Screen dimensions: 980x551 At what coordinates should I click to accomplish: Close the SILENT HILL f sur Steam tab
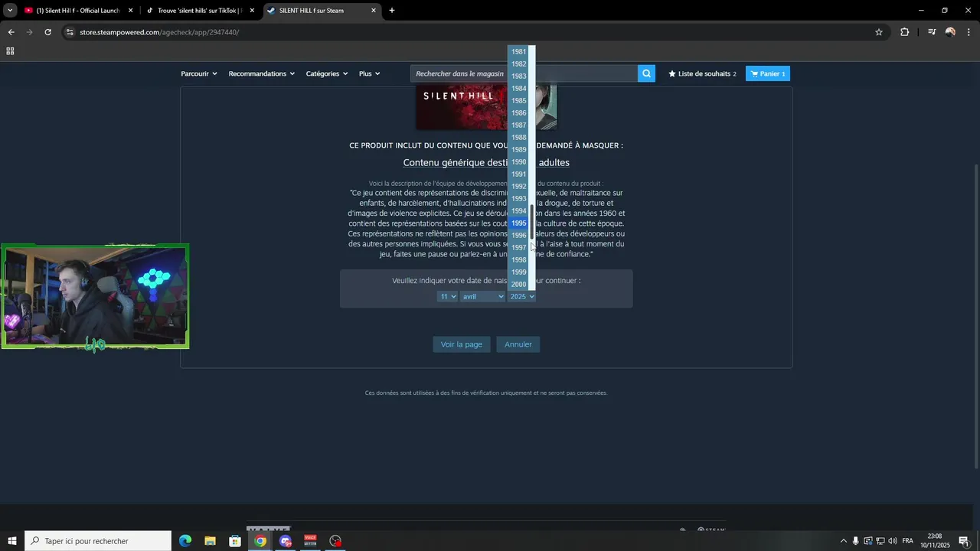pos(374,11)
